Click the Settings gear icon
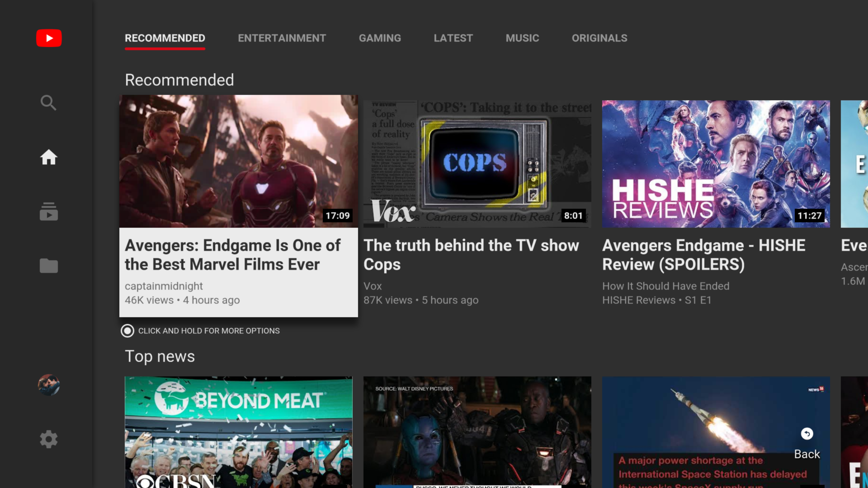 point(48,439)
